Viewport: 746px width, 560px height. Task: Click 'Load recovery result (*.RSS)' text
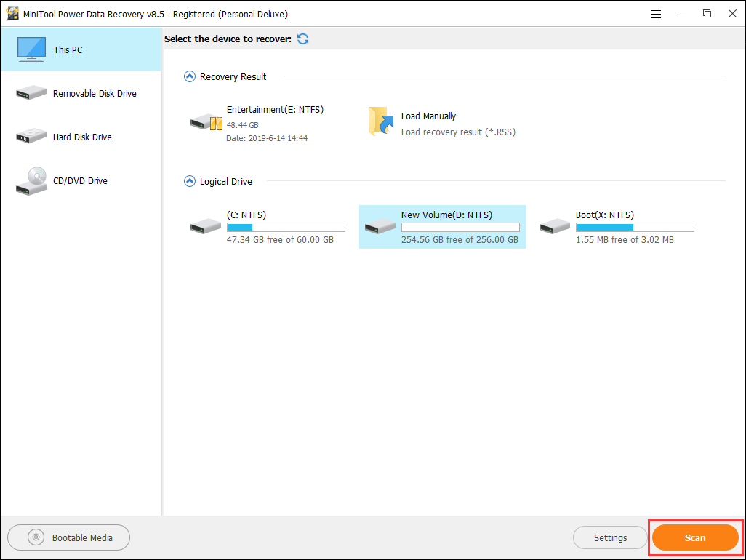pos(458,132)
